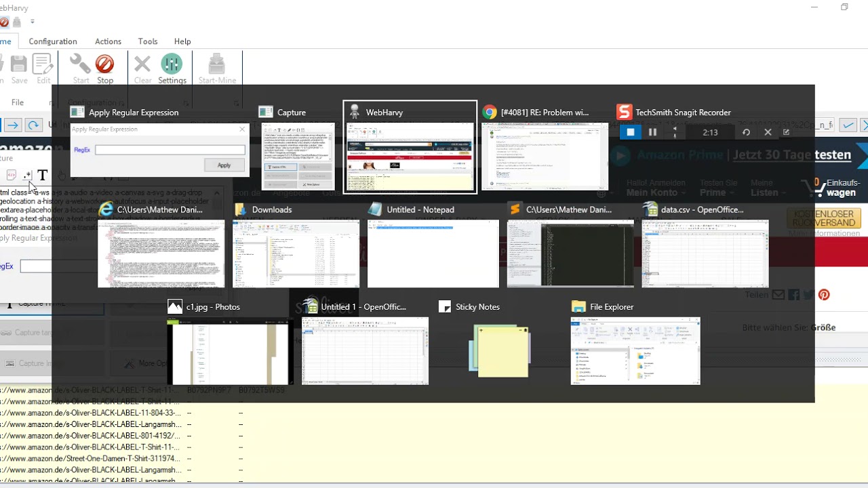
Task: Open the Configuration ribbon tab
Action: coord(53,41)
